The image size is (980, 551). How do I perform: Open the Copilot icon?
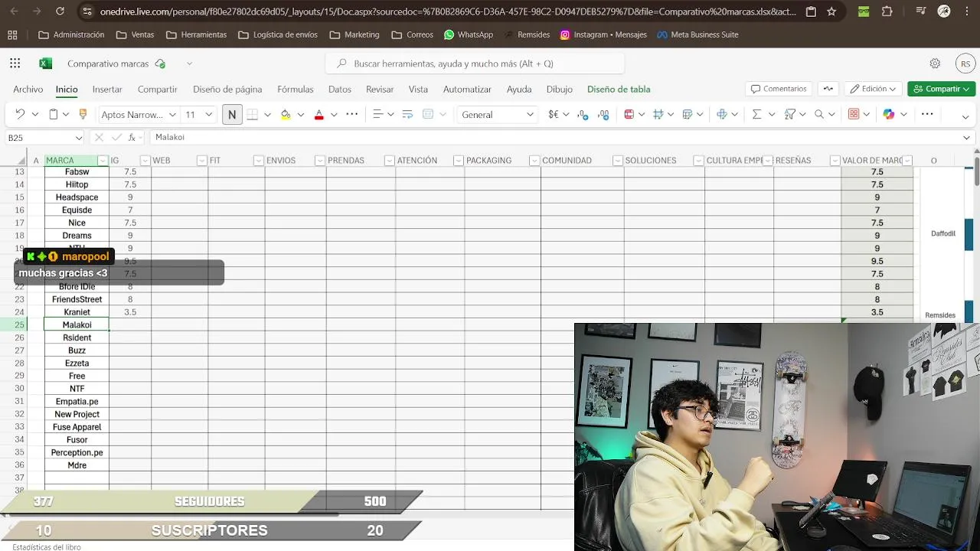[889, 114]
